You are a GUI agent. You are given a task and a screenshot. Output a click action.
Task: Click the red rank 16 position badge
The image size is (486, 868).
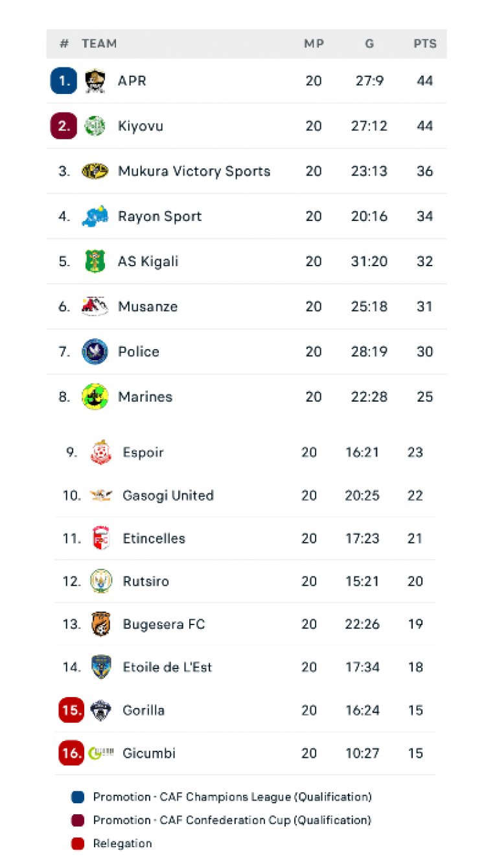click(x=71, y=753)
